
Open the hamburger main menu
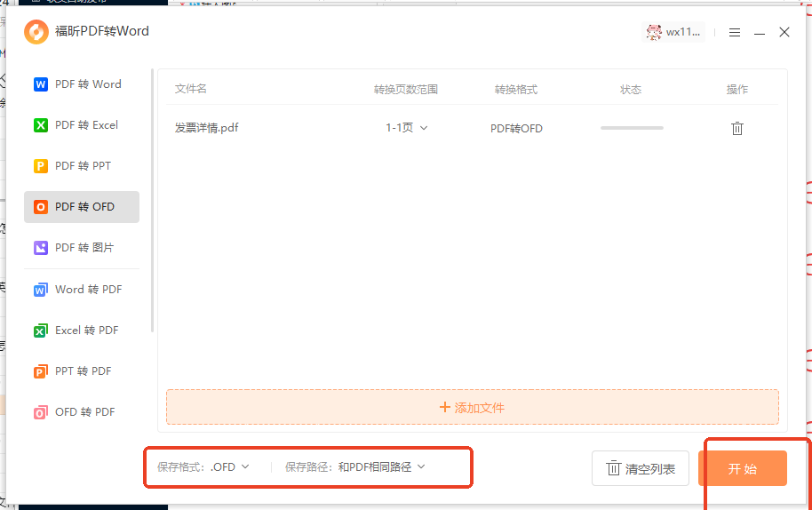click(735, 33)
